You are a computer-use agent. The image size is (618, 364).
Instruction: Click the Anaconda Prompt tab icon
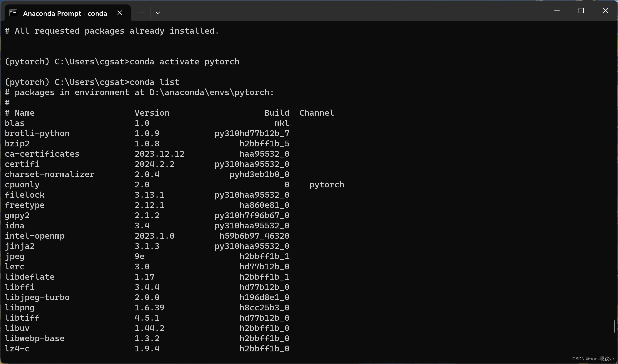[x=13, y=13]
